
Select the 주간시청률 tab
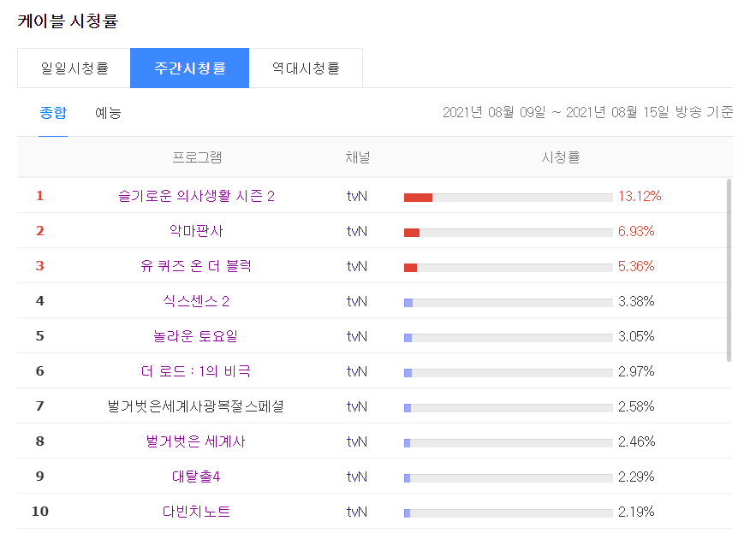(x=189, y=68)
